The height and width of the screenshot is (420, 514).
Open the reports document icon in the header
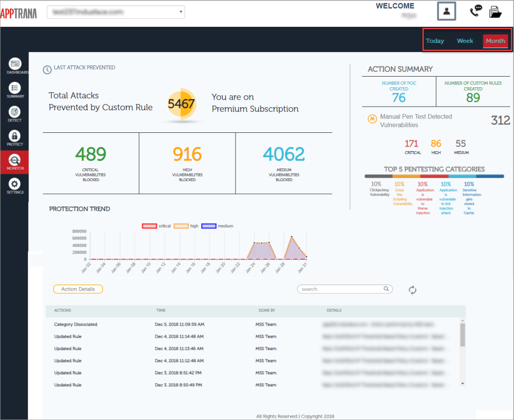495,11
